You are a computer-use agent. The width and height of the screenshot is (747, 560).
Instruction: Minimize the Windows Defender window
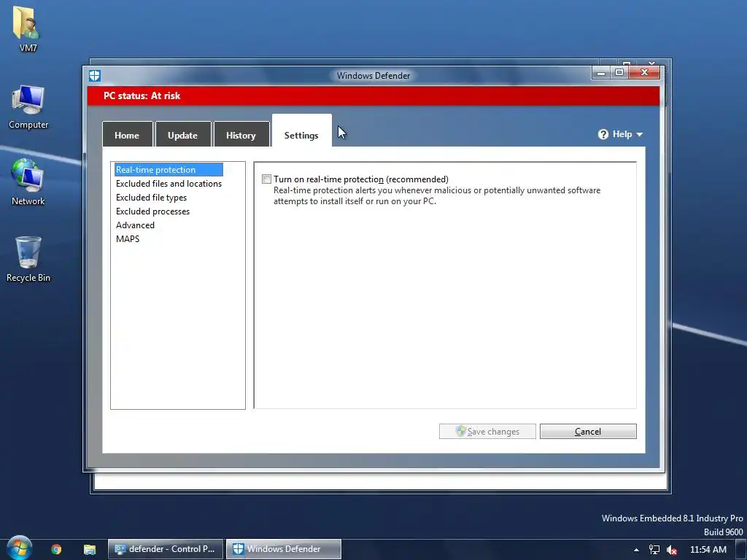click(601, 72)
